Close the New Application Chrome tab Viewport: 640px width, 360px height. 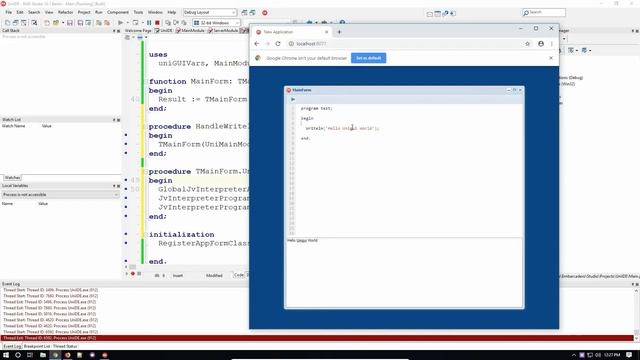point(327,32)
